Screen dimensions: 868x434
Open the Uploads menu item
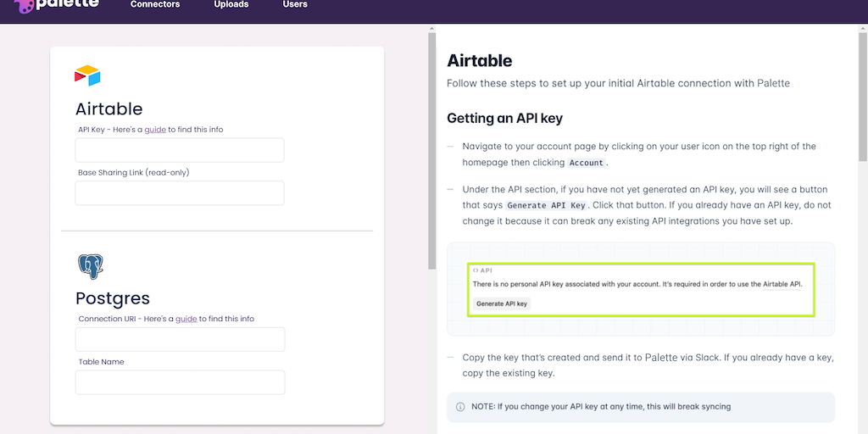point(231,5)
